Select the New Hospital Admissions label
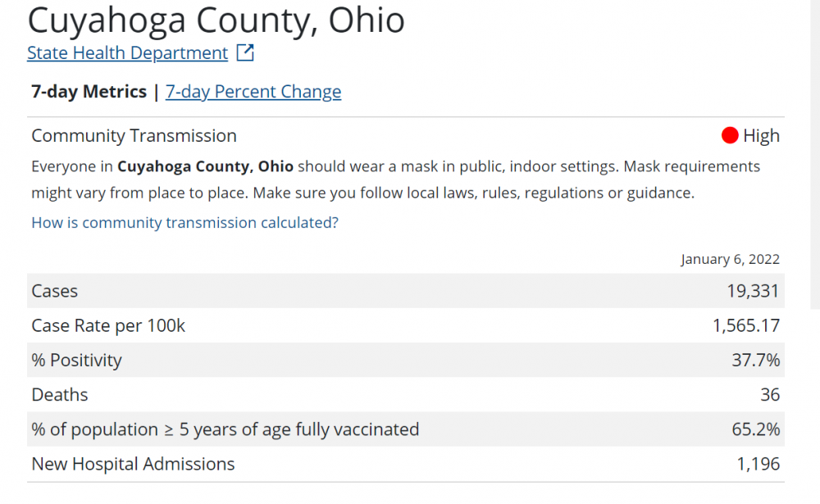The height and width of the screenshot is (504, 820). point(133,464)
